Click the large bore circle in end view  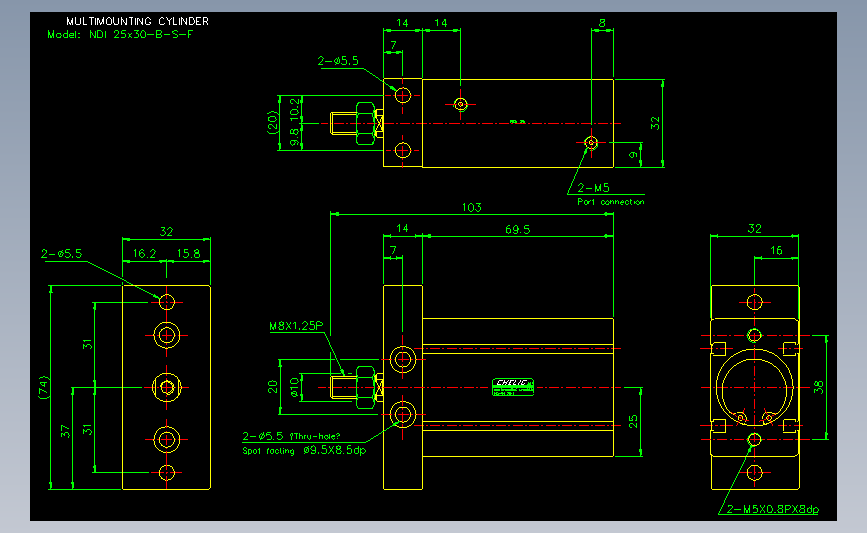click(754, 387)
